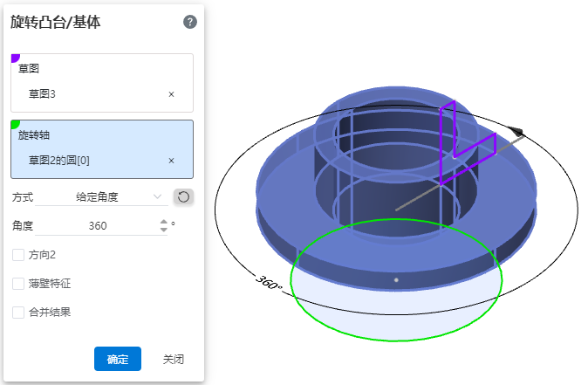Click the 旋转凸台/基体 panel title
Screen dimensions: 588x385
(x=56, y=22)
